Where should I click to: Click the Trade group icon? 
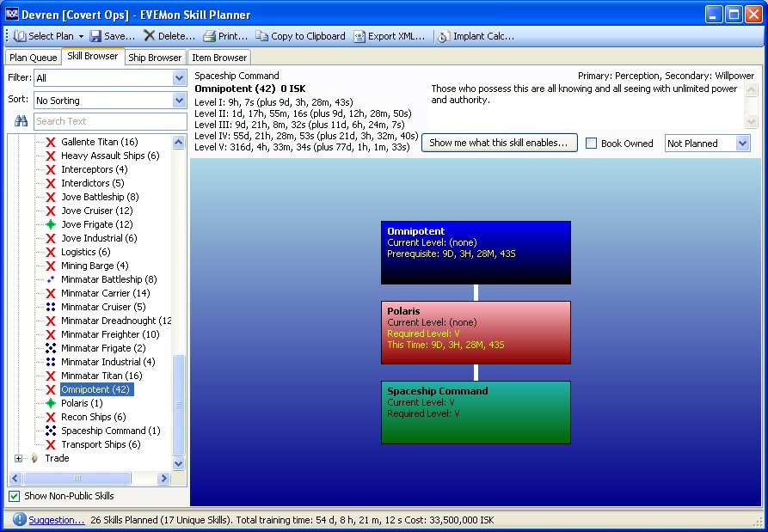click(34, 458)
